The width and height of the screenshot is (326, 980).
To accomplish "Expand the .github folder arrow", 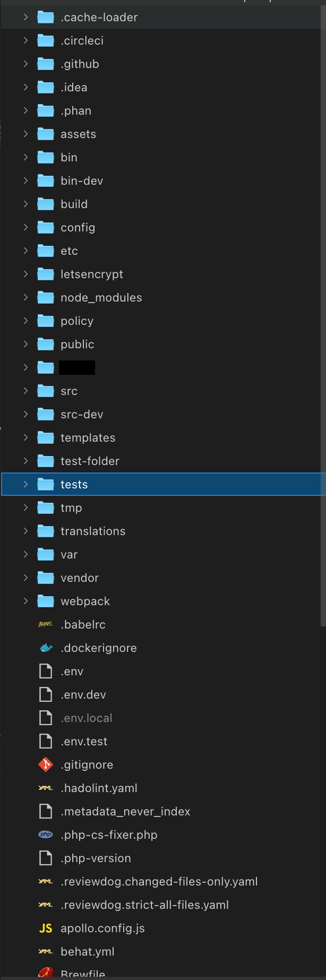I will [x=25, y=64].
